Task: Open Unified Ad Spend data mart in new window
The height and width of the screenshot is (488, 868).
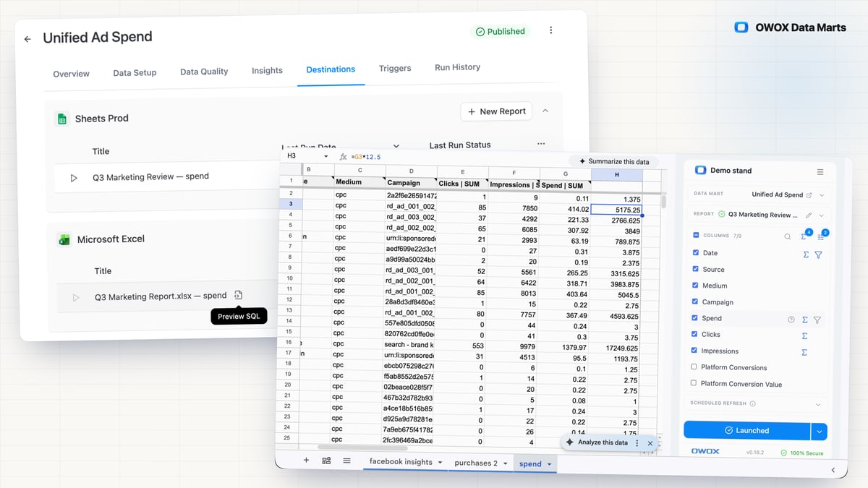Action: pyautogui.click(x=809, y=195)
